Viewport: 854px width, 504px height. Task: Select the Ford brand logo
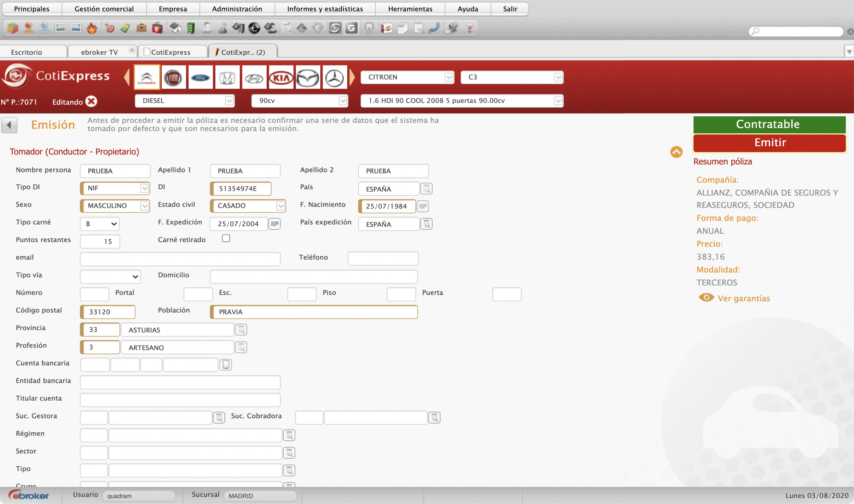coord(200,77)
